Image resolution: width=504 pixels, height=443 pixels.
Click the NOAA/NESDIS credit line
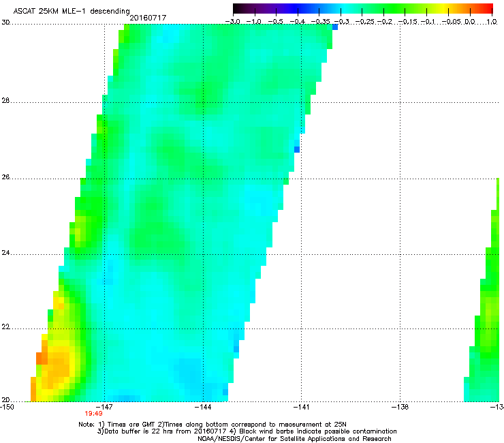pyautogui.click(x=294, y=439)
